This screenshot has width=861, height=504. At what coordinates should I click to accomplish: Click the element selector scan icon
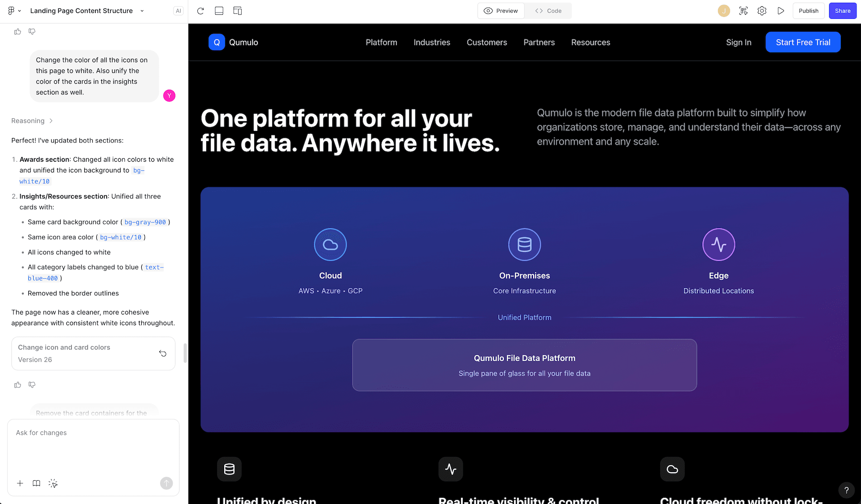tap(744, 11)
